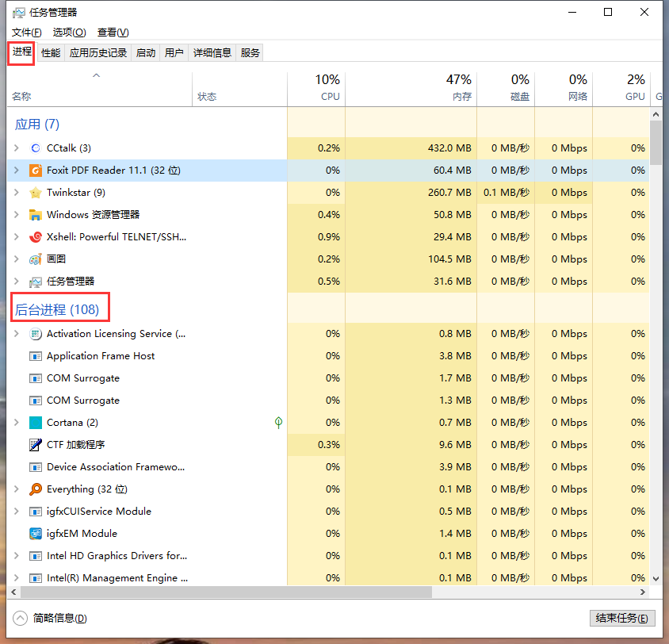Click the 画图 (Paint) icon
Screen dimensions: 669x644
pyautogui.click(x=35, y=259)
